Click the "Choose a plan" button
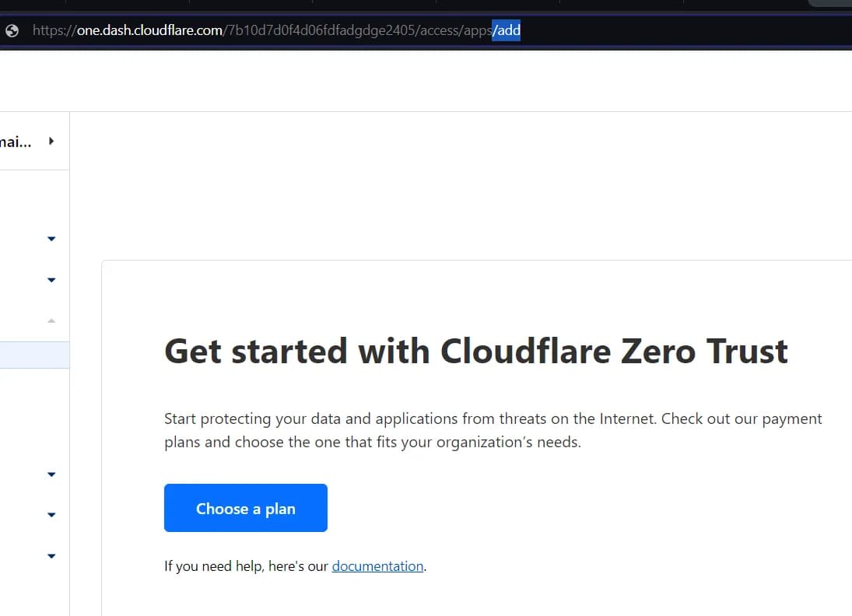 pyautogui.click(x=245, y=509)
